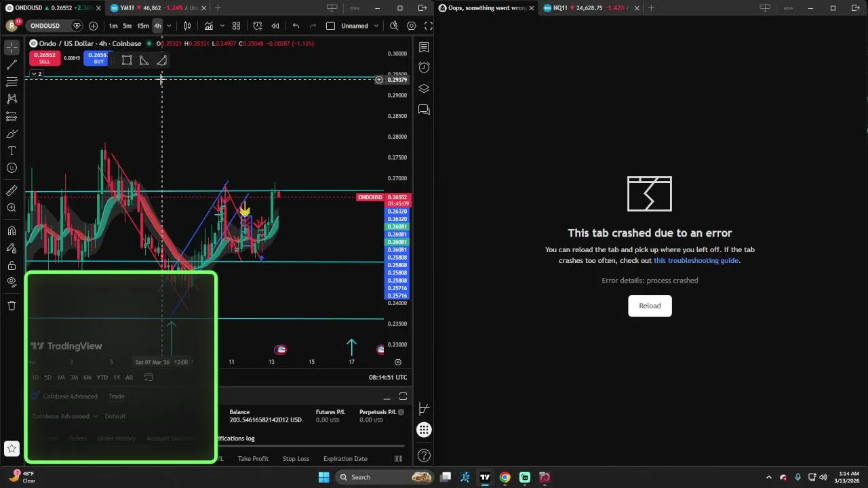Select the zoom in tool

pos(12,208)
